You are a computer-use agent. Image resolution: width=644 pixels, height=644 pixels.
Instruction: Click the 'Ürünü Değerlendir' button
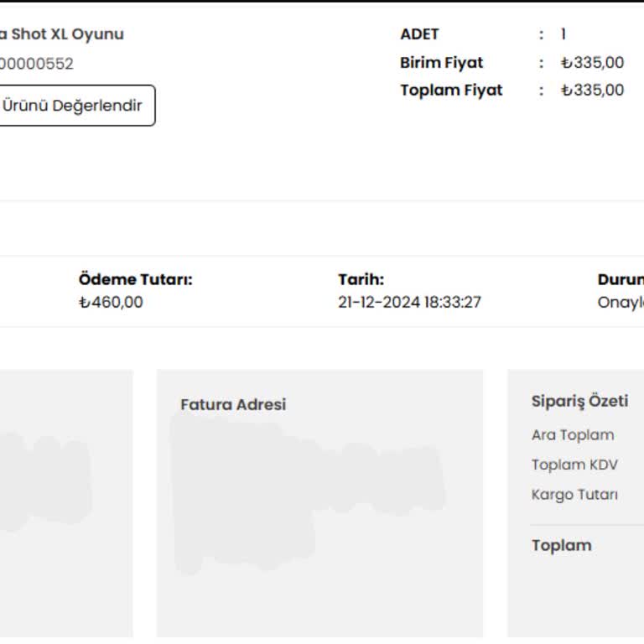[x=74, y=106]
